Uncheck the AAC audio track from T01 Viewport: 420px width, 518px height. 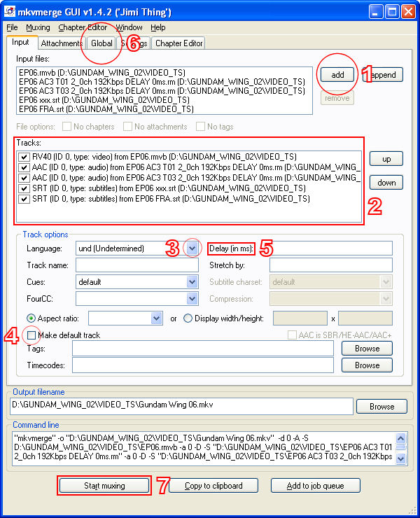point(24,167)
